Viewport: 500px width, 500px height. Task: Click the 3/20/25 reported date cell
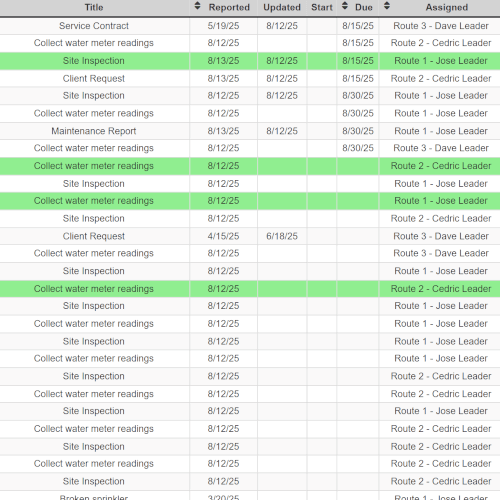click(223, 497)
